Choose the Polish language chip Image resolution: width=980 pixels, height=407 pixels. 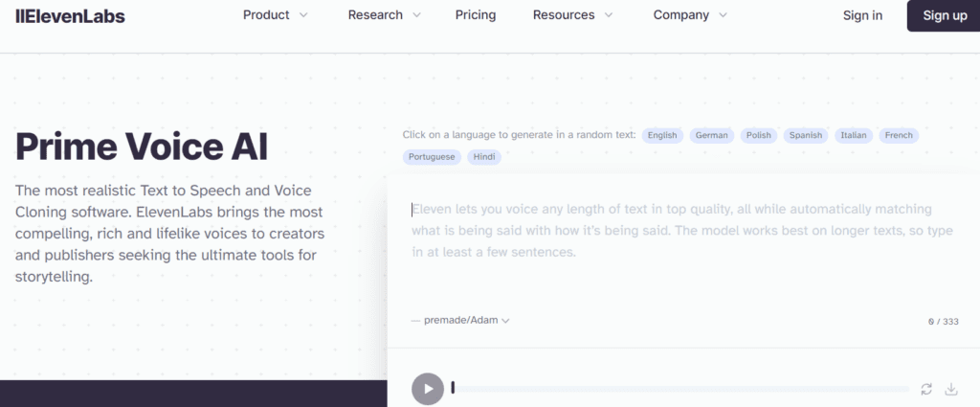tap(759, 135)
